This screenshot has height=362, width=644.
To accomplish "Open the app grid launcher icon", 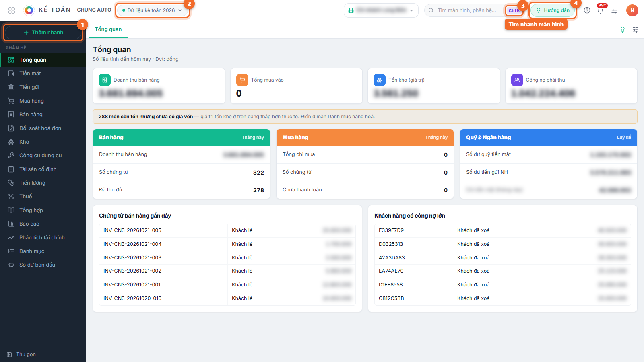I will coord(12,10).
